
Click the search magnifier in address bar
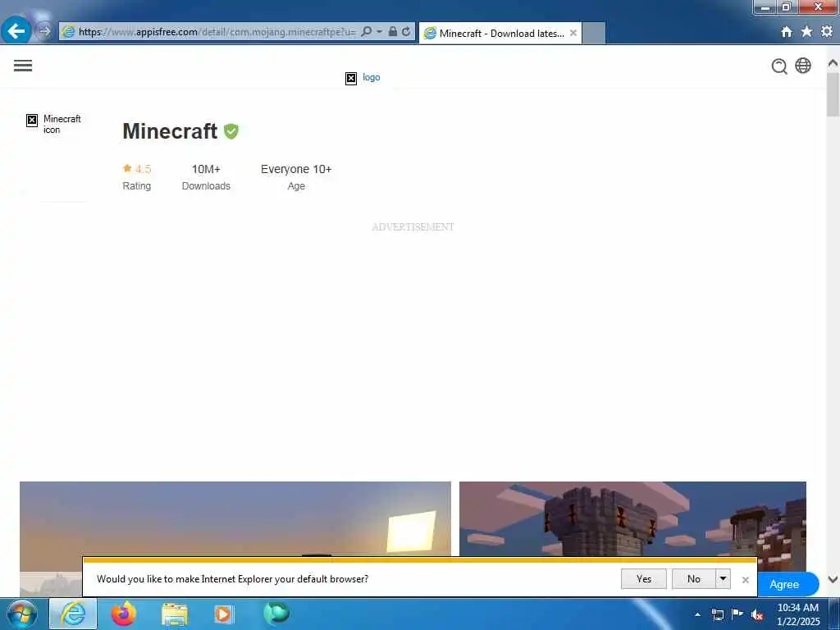point(367,32)
